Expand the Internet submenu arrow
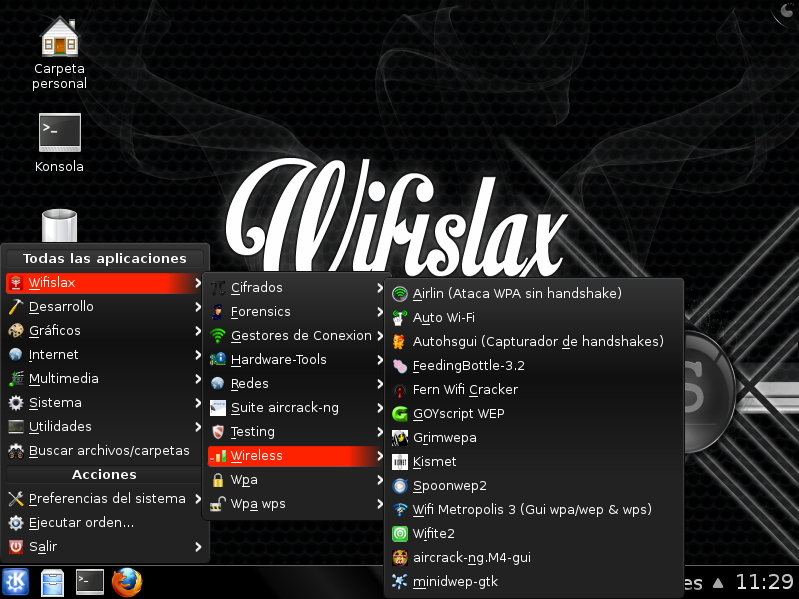The width and height of the screenshot is (799, 599). [198, 355]
